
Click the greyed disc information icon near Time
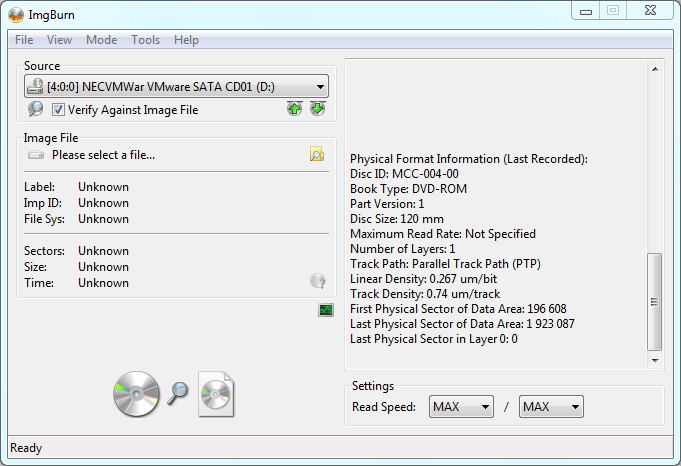pos(317,281)
